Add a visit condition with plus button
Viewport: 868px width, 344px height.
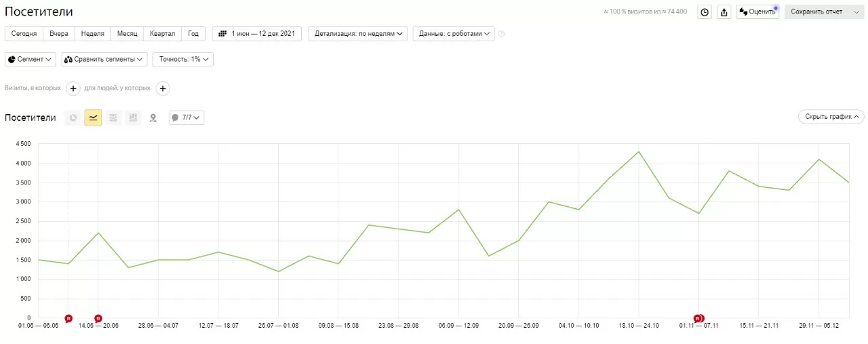coord(73,88)
